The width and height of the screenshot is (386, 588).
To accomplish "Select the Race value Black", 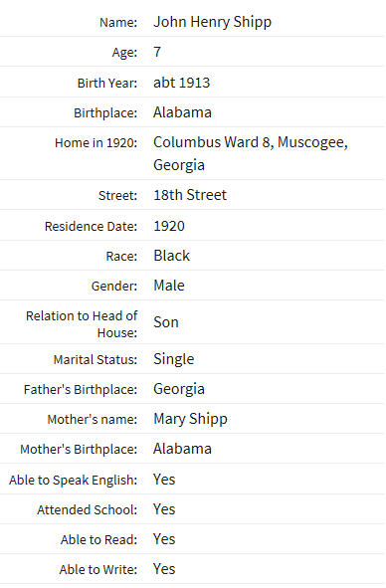I will 172,256.
